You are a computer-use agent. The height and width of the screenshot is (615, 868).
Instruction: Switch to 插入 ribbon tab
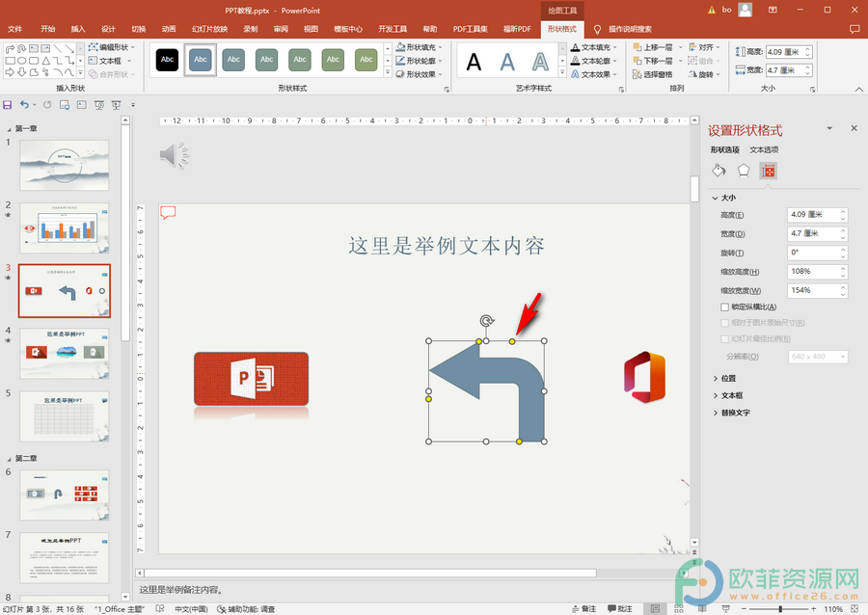click(x=78, y=29)
